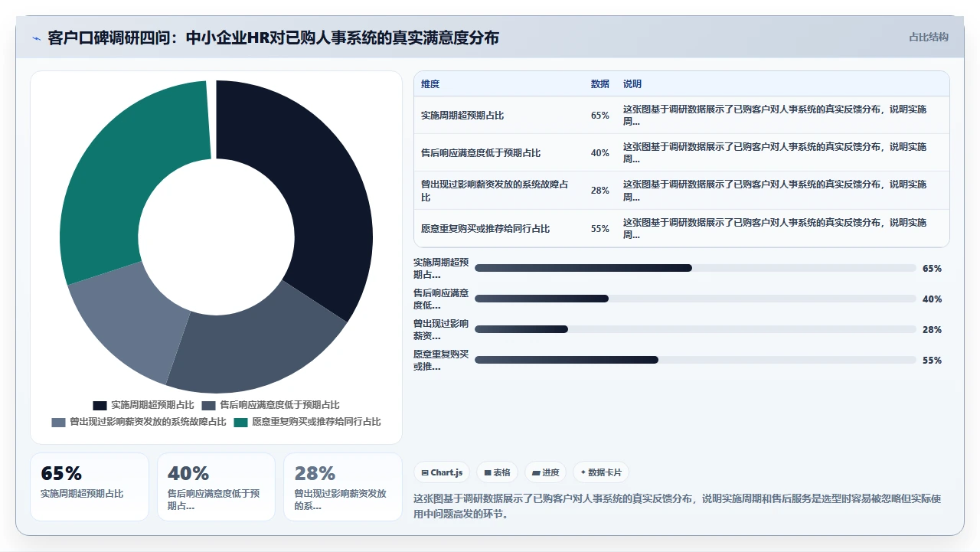The image size is (980, 552).
Task: Click 65% label beside first progress bar
Action: [x=932, y=269]
